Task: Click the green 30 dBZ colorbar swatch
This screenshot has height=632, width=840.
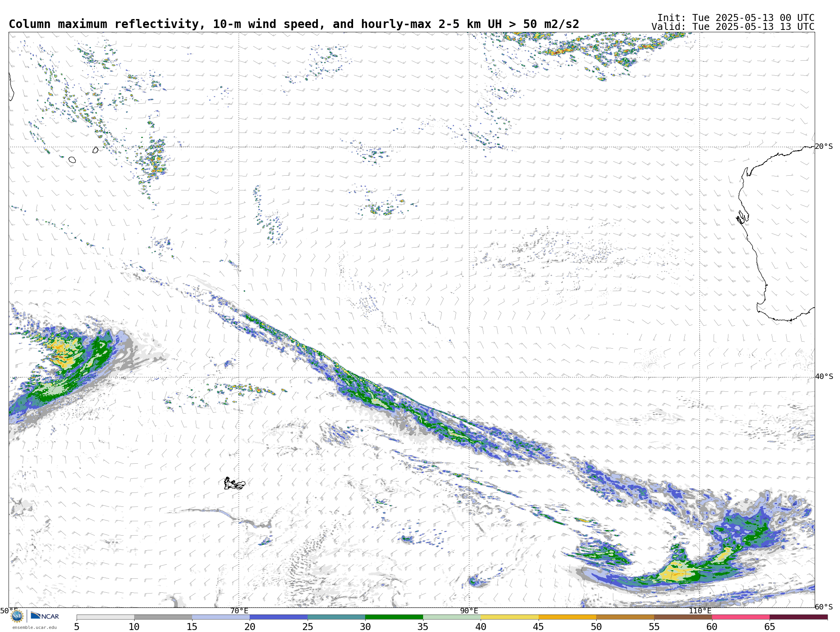Action: [x=394, y=617]
